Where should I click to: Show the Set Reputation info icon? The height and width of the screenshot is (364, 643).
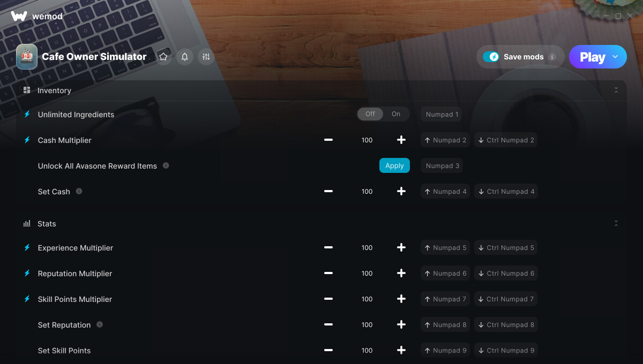(100, 324)
